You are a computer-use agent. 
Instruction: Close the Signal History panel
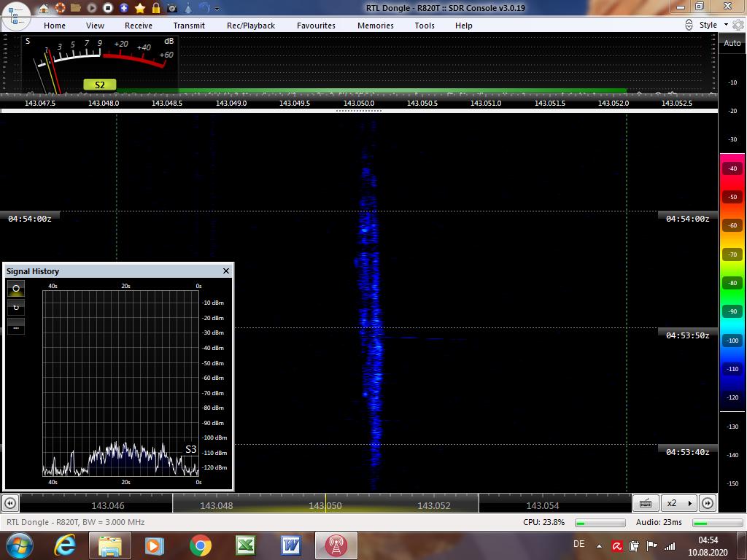(x=226, y=271)
